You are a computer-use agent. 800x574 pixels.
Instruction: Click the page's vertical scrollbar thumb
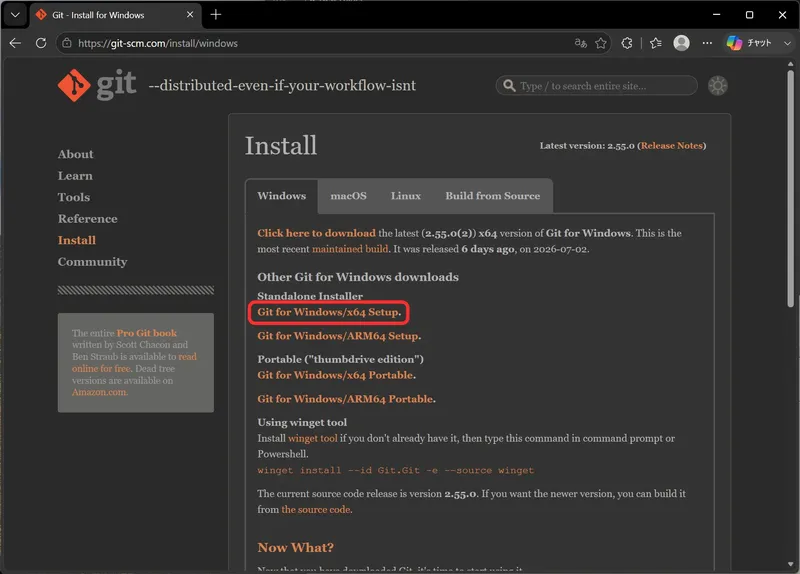click(x=790, y=189)
